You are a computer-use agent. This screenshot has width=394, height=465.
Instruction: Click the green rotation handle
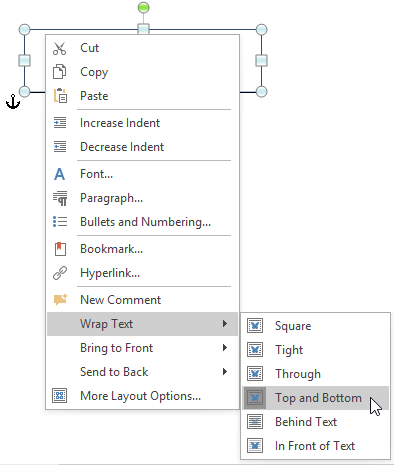144,7
